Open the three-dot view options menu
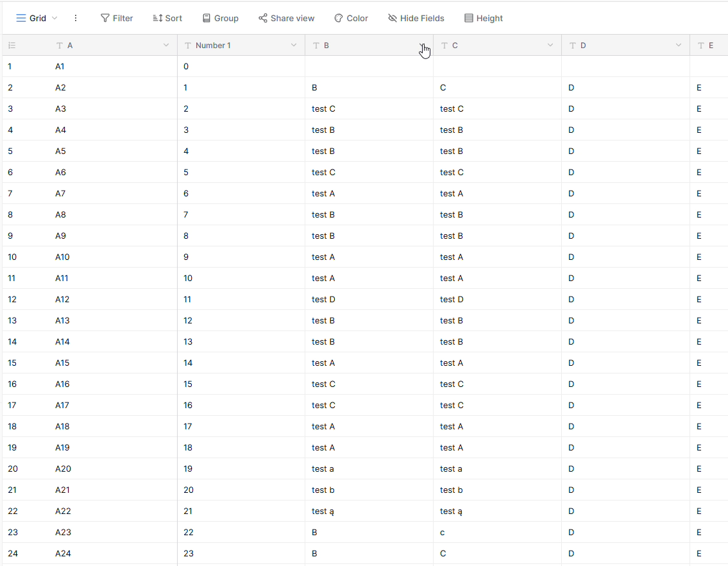Viewport: 728px width, 566px height. pos(76,18)
